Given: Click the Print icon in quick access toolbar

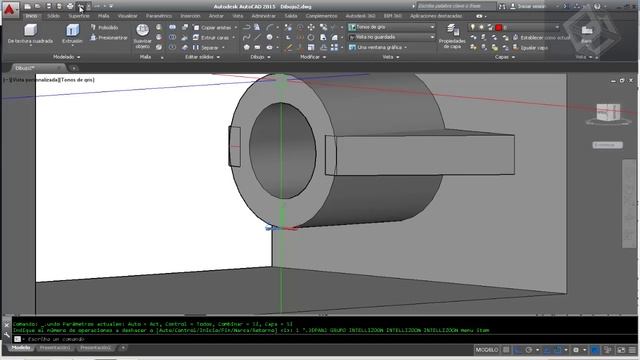Looking at the screenshot, I should (x=70, y=6).
